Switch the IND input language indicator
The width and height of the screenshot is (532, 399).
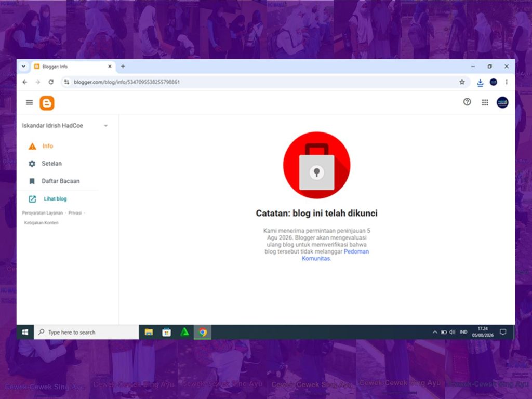point(463,332)
